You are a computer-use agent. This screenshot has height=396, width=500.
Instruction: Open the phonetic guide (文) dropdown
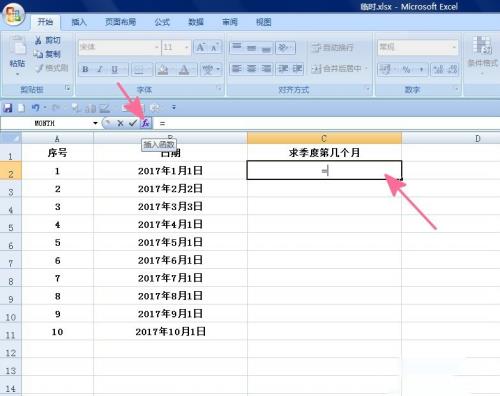tap(218, 69)
